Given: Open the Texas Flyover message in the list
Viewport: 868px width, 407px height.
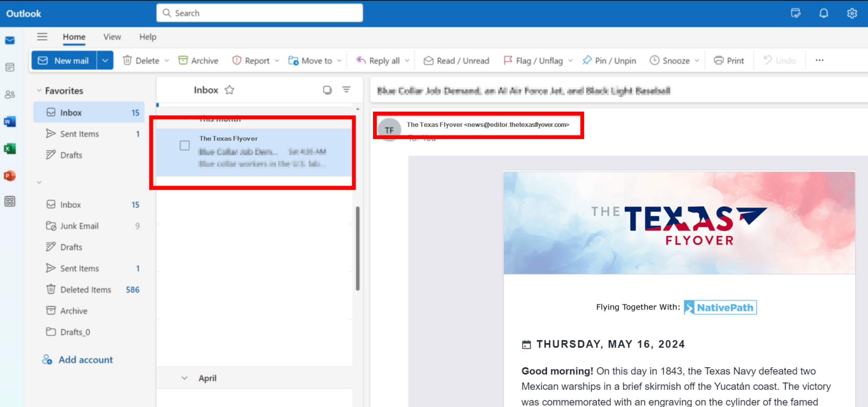Looking at the screenshot, I should point(255,152).
